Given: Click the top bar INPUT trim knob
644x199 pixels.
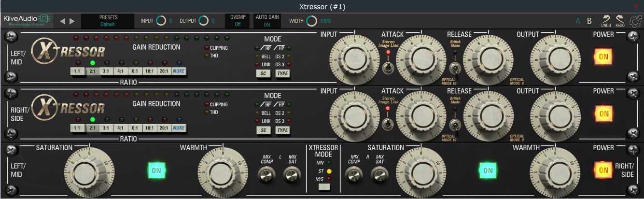Looking at the screenshot, I should (x=161, y=21).
